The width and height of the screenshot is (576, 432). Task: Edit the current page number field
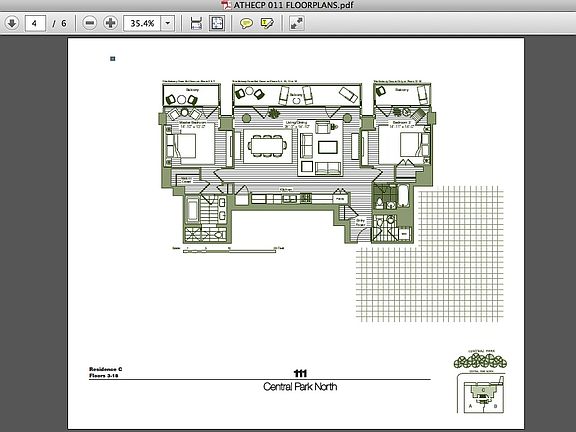pyautogui.click(x=35, y=24)
